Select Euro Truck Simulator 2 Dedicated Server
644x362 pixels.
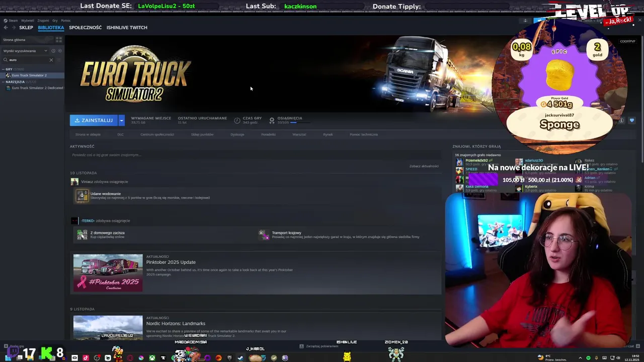(x=32, y=88)
